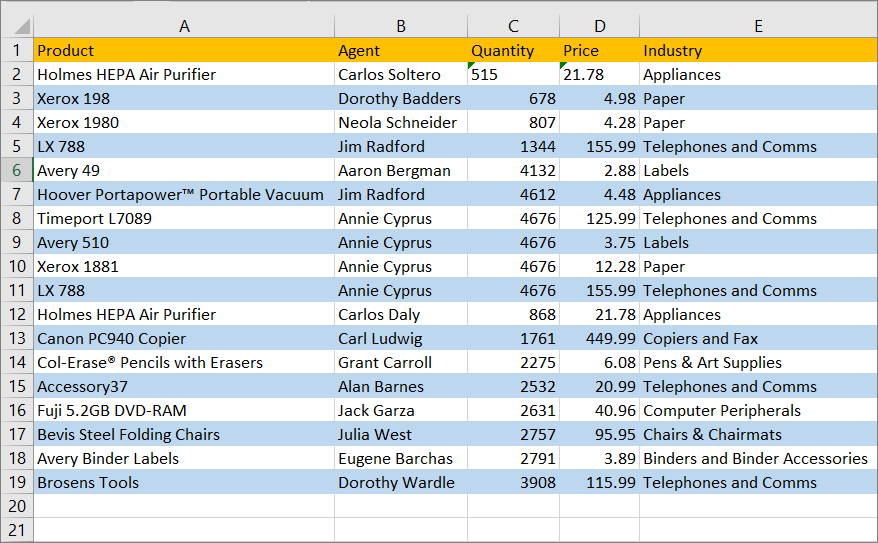Select Bevis Steel Folding Chairs cell
Image resolution: width=878 pixels, height=543 pixels.
[184, 434]
